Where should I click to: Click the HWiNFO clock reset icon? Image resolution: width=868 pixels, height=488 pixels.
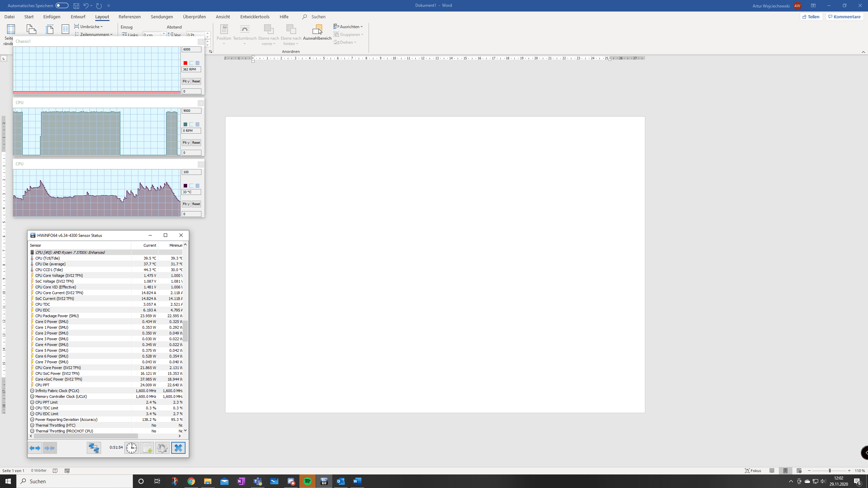131,448
